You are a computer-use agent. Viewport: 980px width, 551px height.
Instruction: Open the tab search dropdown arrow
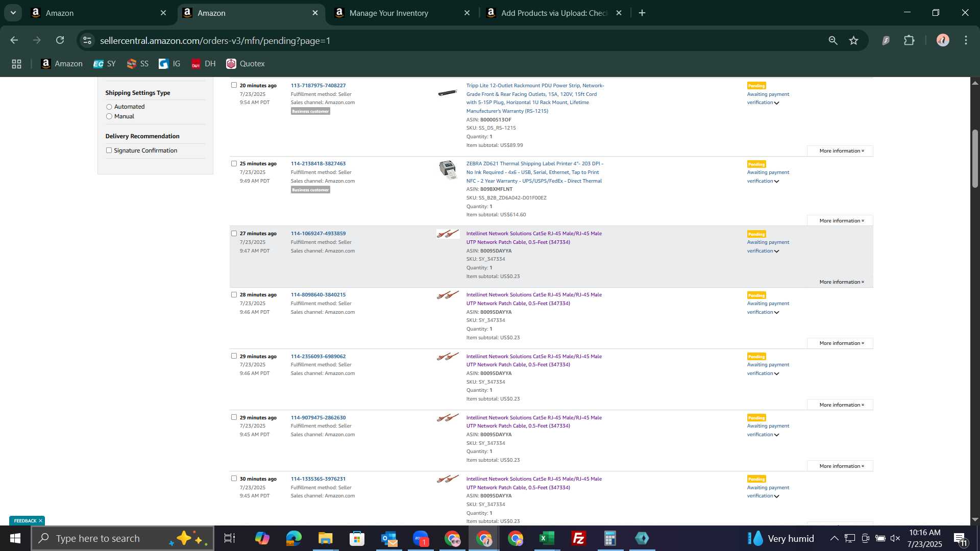(13, 13)
